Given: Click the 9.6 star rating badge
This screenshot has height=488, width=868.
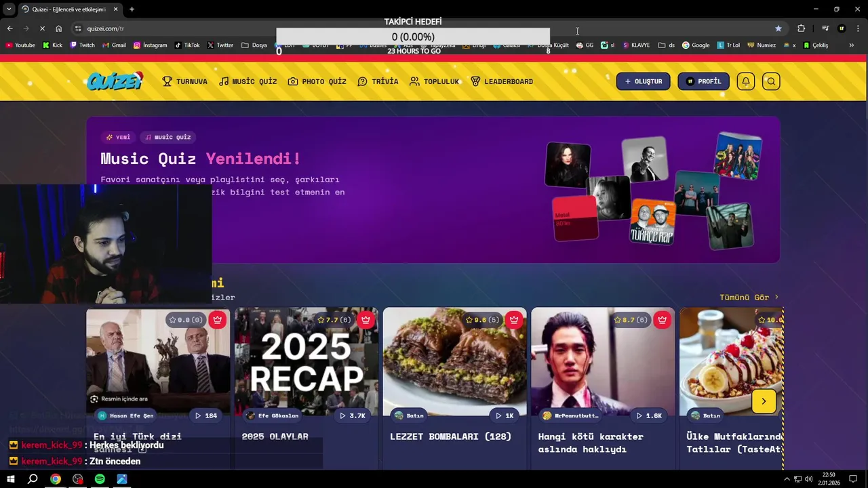Looking at the screenshot, I should [x=483, y=320].
